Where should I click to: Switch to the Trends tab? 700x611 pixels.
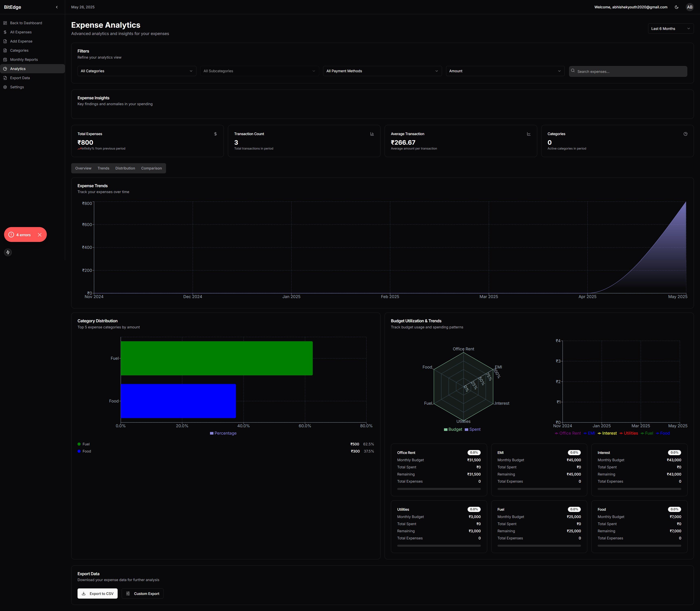coord(103,168)
